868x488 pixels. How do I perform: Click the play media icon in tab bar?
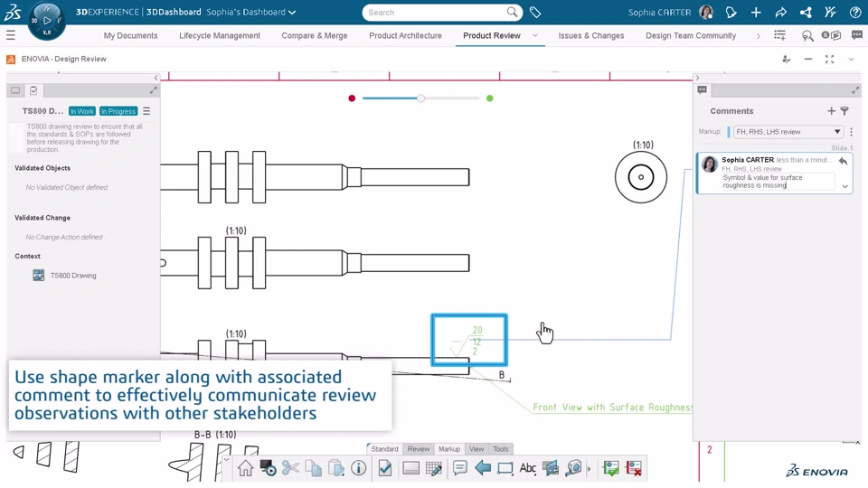click(831, 35)
